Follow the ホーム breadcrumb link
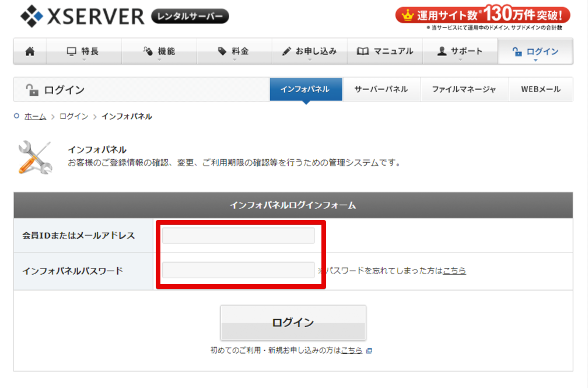588x388 pixels. [x=35, y=117]
